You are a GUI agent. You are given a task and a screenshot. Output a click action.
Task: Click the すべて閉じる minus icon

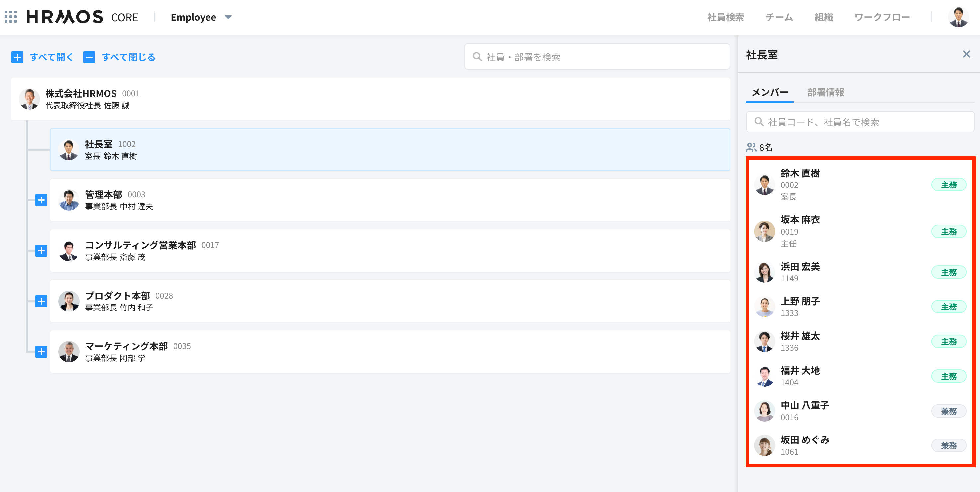[x=89, y=57]
